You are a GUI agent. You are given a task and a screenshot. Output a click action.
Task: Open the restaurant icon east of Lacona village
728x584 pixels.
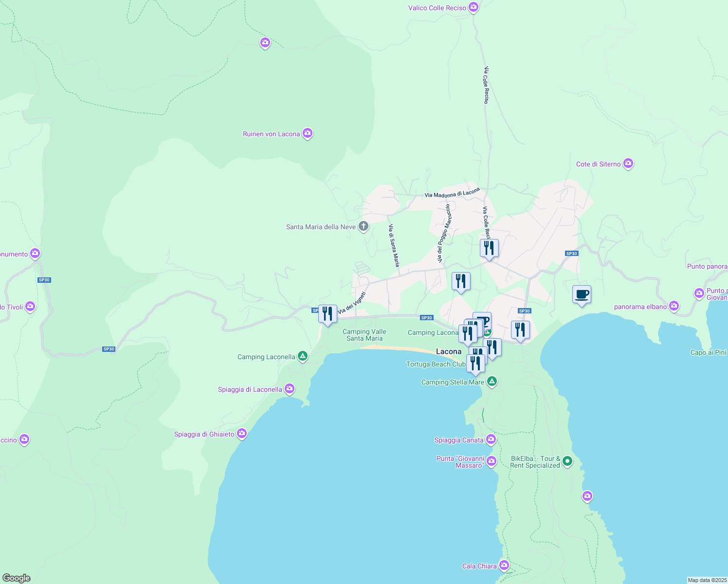(x=520, y=329)
